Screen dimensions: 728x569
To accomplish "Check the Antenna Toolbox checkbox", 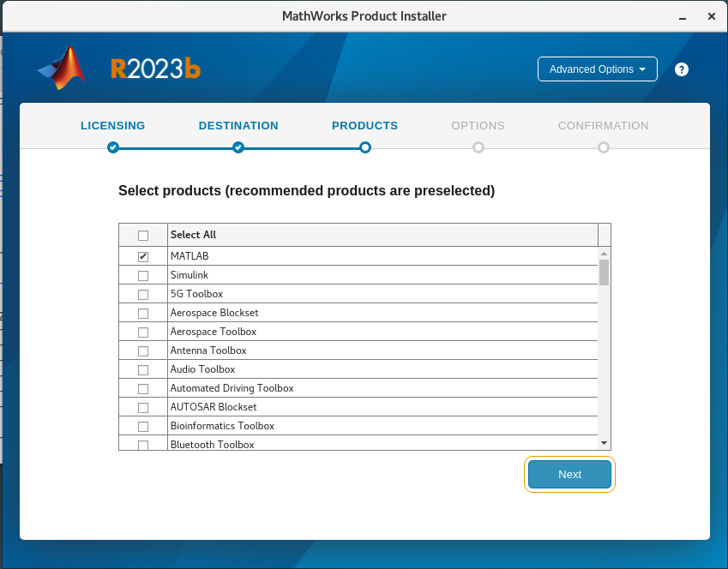I will [x=143, y=351].
